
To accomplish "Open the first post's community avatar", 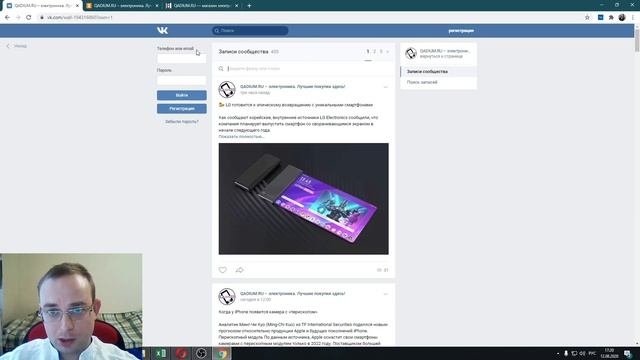I will [227, 90].
